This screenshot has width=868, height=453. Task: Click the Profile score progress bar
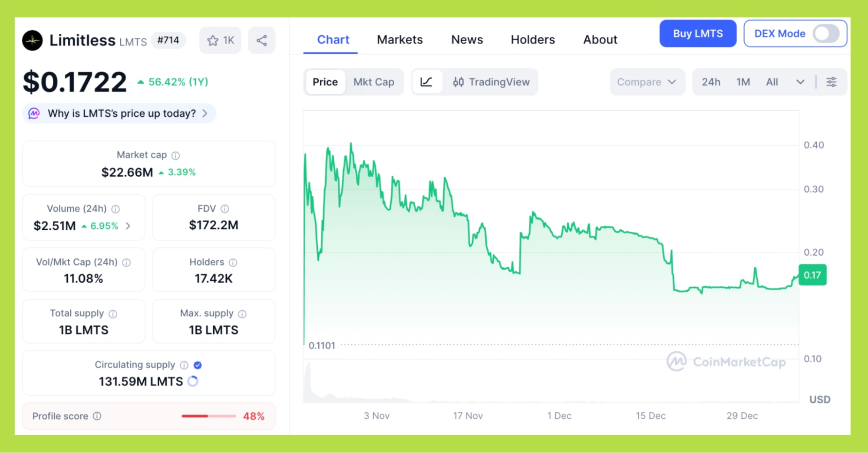(x=208, y=416)
